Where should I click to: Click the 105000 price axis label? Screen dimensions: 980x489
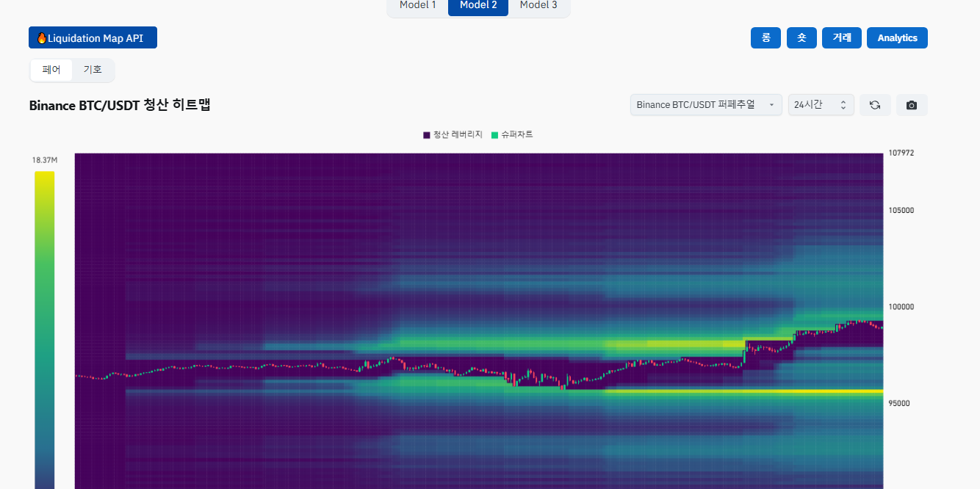click(x=901, y=210)
